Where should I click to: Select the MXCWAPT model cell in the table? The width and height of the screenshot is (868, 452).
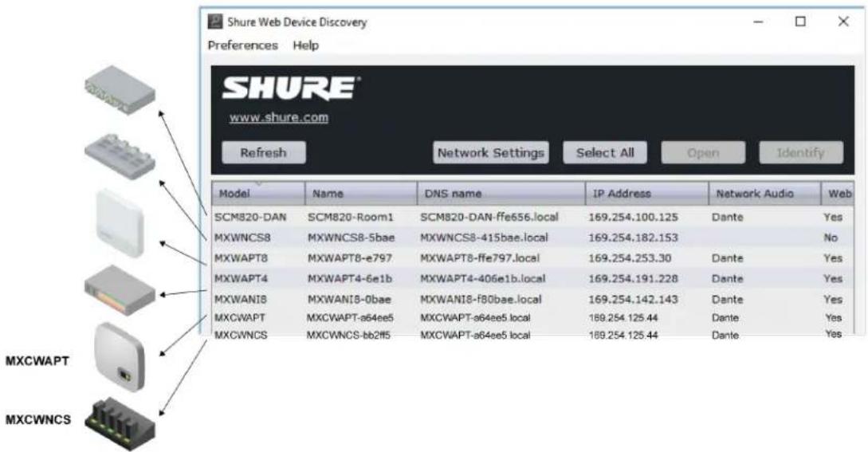(240, 318)
